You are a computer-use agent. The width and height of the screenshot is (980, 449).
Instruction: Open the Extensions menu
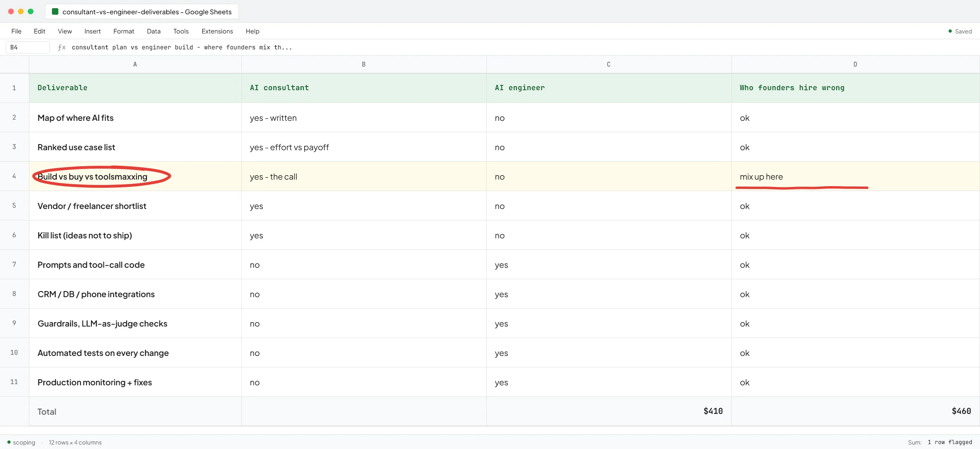(217, 31)
